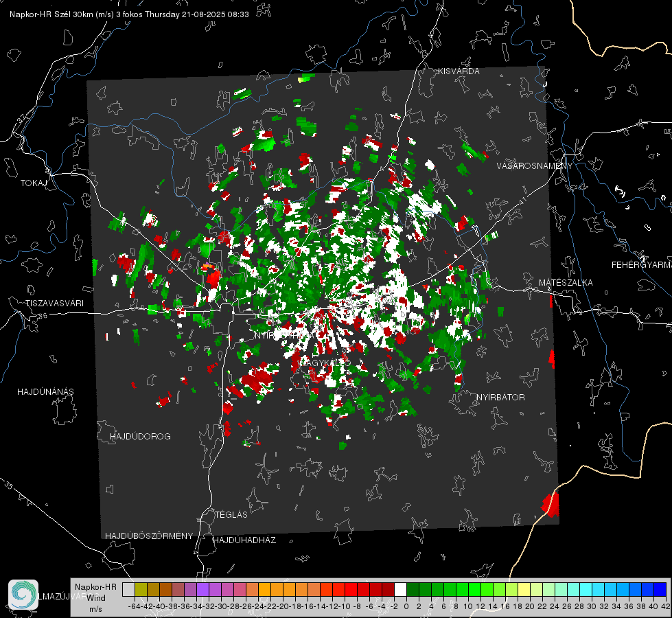
Task: Click the m/s unit label in legend
Action: [x=95, y=609]
